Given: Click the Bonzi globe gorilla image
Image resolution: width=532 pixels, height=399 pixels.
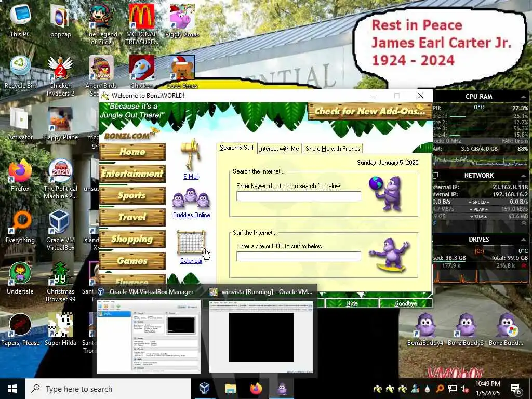Looking at the screenshot, I should point(386,193).
